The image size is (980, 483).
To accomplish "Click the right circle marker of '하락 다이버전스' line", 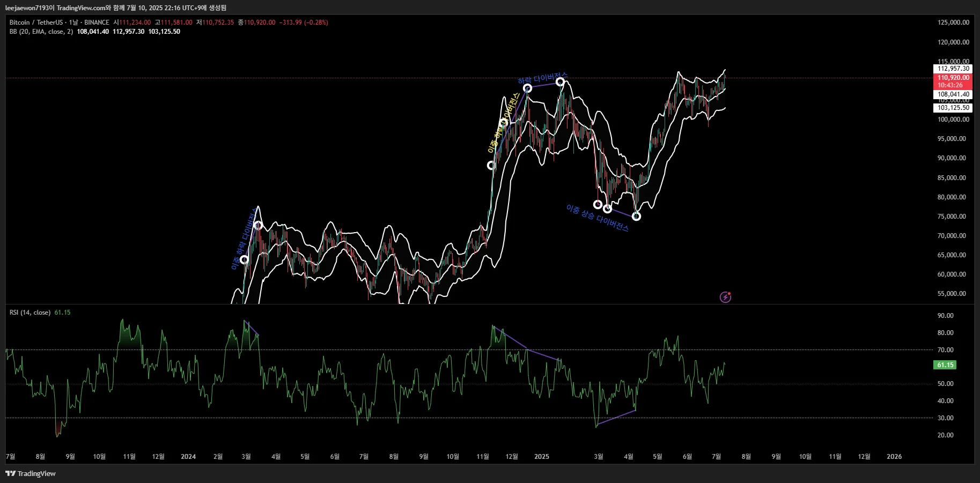I will (560, 82).
